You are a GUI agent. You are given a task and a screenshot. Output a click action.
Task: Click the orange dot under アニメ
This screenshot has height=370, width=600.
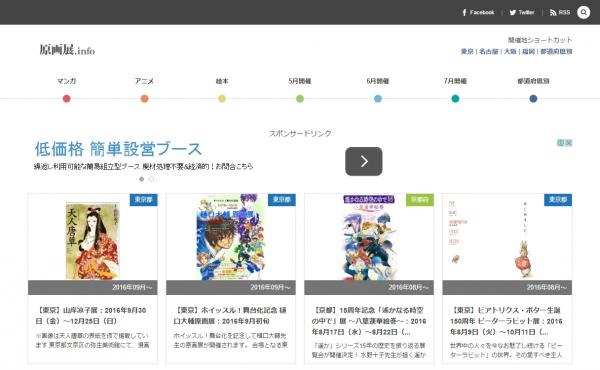[144, 99]
